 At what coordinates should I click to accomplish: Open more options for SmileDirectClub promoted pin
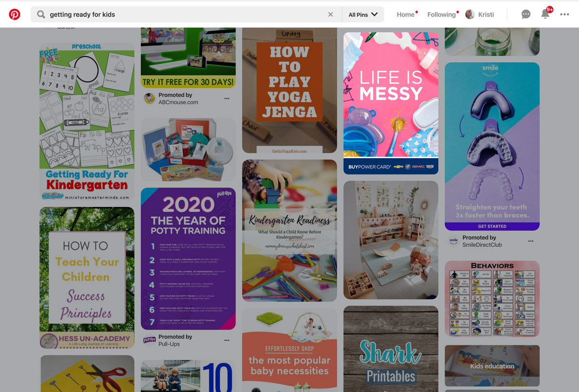pyautogui.click(x=531, y=241)
